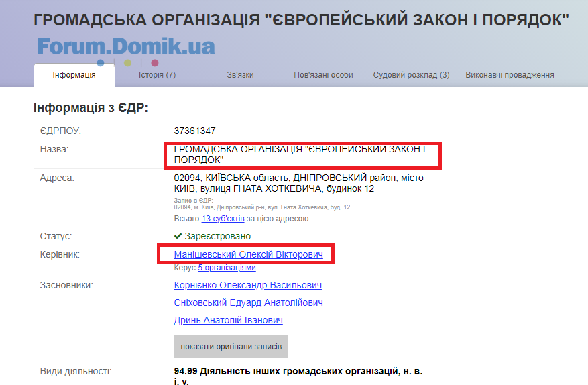This screenshot has height=385, width=588.
Task: Click the Forum.Domik.ua logo
Action: [126, 46]
